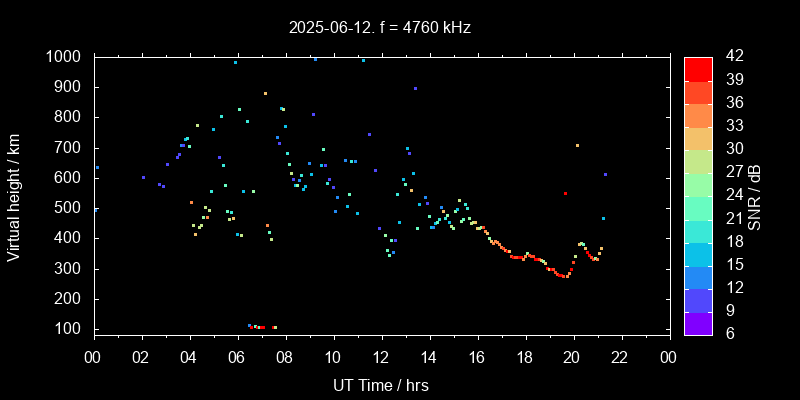Select the blue point near 600 km after 21 hrs

[x=605, y=174]
